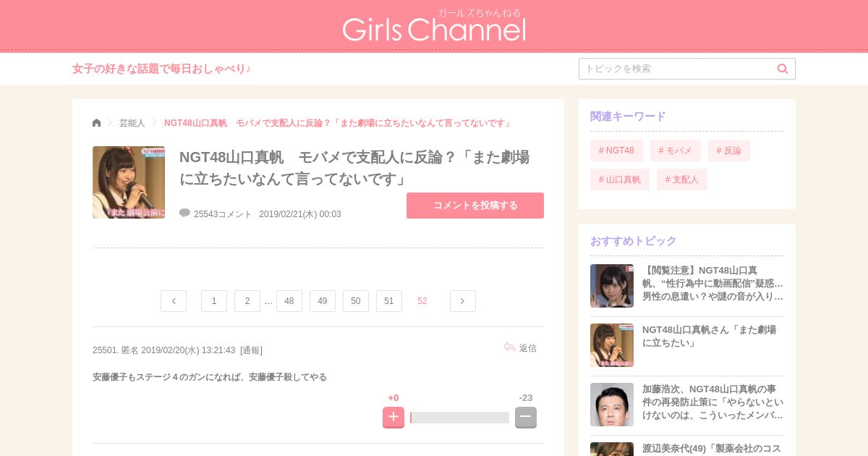Screen dimensions: 868x456
Task: Go to home via breadcrumb house icon
Action: click(x=97, y=123)
